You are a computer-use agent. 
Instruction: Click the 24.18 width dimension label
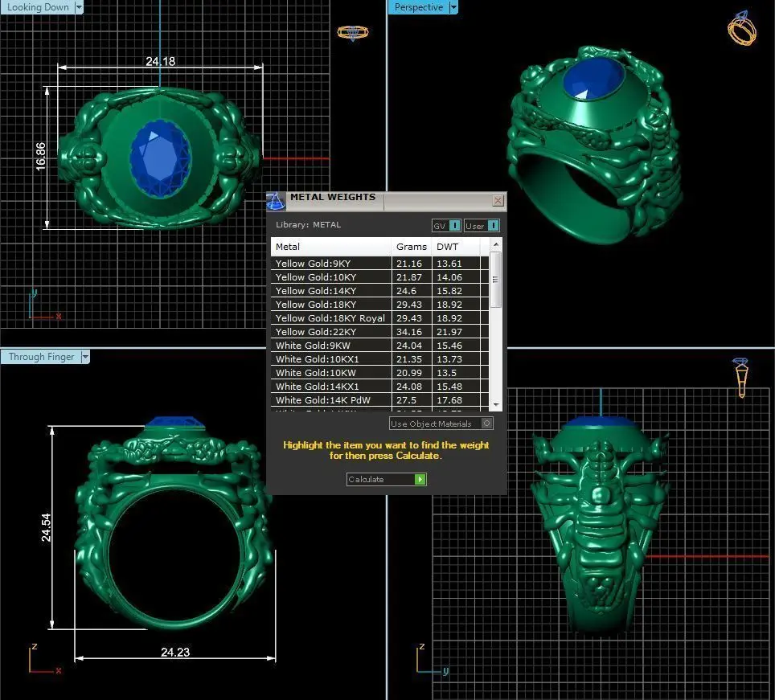click(x=160, y=61)
